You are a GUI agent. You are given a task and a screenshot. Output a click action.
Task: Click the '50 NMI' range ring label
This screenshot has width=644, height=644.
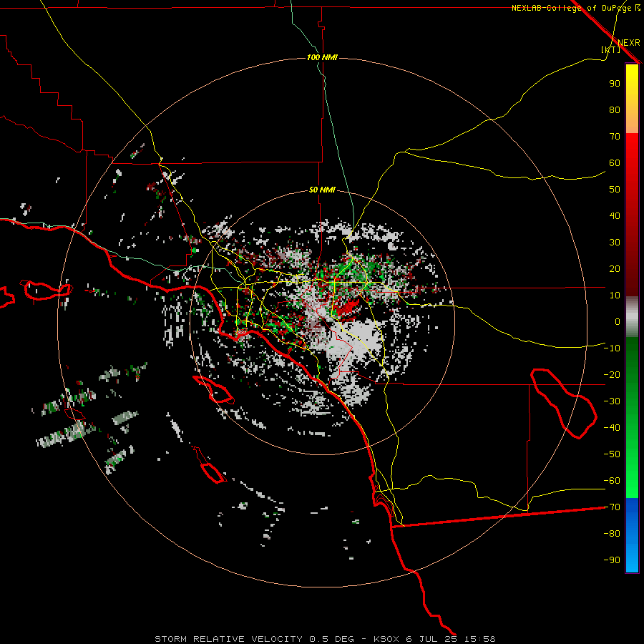coord(323,190)
